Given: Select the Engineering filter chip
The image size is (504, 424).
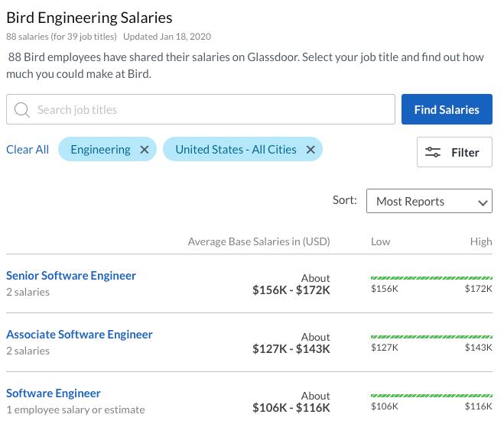Looking at the screenshot, I should (100, 150).
